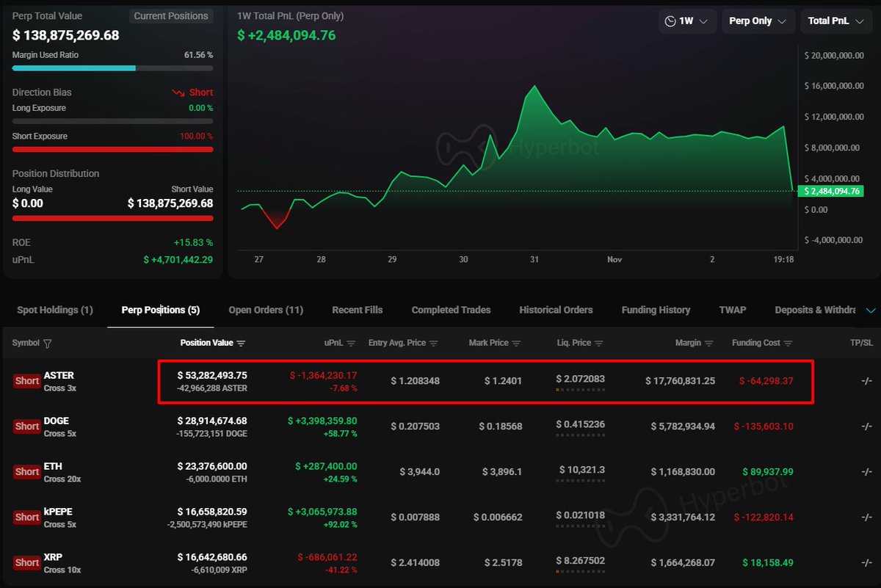This screenshot has width=881, height=588.
Task: Sort by Funding Cost column icon
Action: 788,344
